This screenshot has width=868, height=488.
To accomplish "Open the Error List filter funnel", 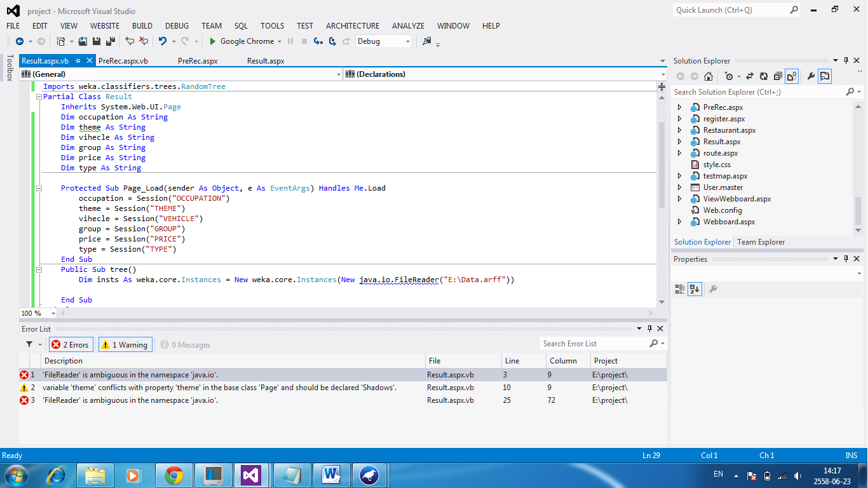I will [29, 344].
